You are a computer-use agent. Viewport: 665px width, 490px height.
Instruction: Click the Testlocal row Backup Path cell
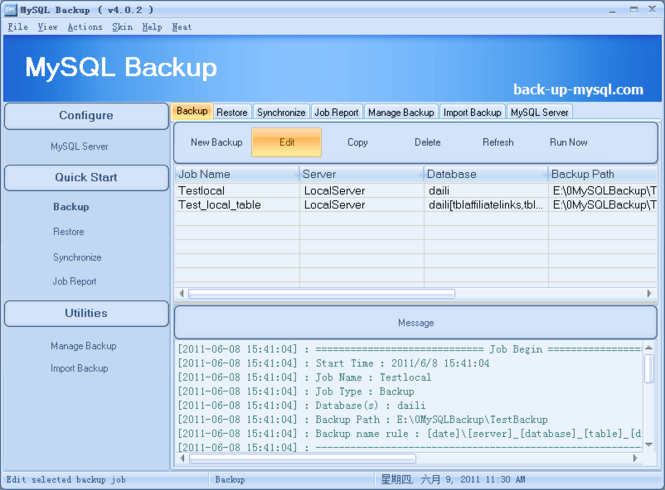603,190
